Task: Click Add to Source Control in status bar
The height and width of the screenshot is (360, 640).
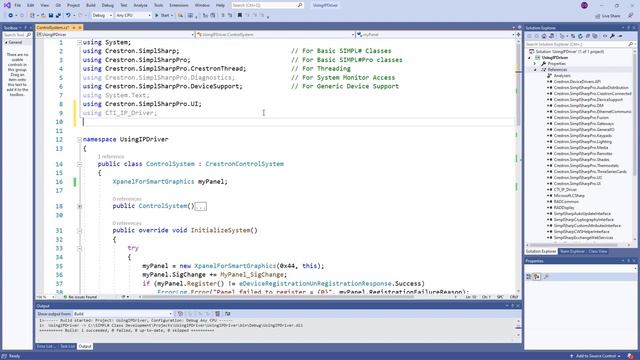Action: coord(596,356)
